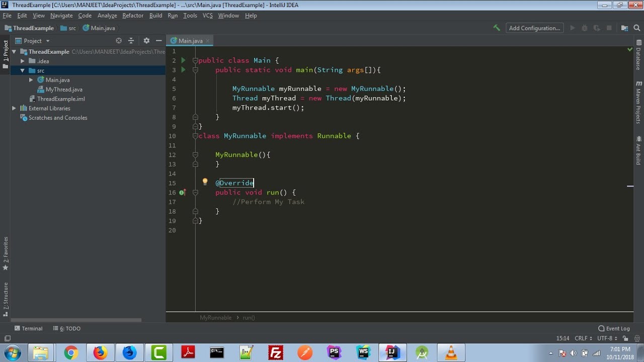Open the Navigate menu
The image size is (644, 362).
tap(61, 16)
